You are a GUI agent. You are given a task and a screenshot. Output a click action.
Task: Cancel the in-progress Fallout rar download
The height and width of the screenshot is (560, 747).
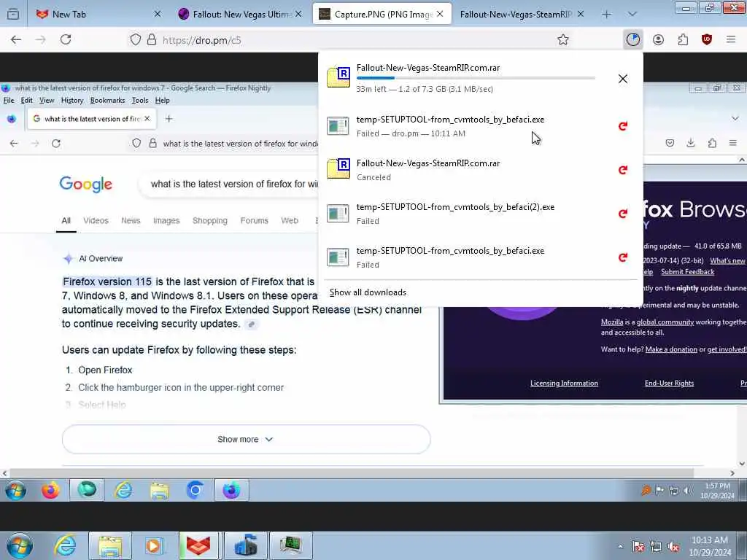(x=622, y=79)
